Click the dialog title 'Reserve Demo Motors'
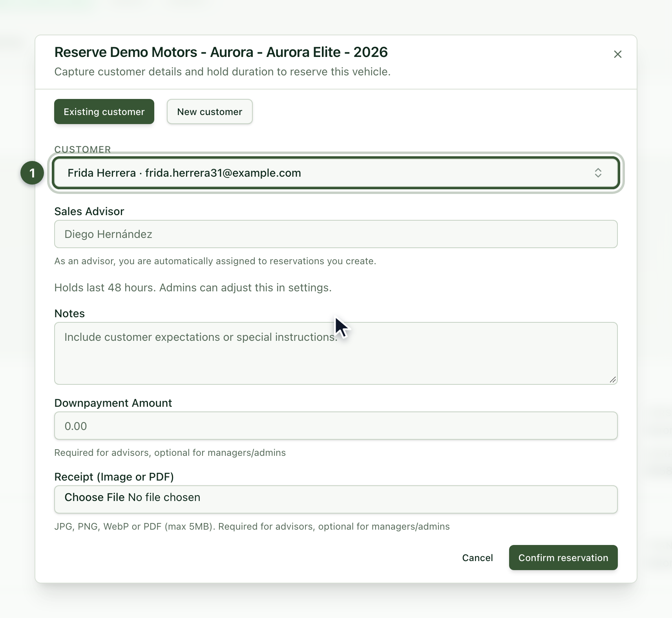This screenshot has width=672, height=618. pyautogui.click(x=221, y=52)
